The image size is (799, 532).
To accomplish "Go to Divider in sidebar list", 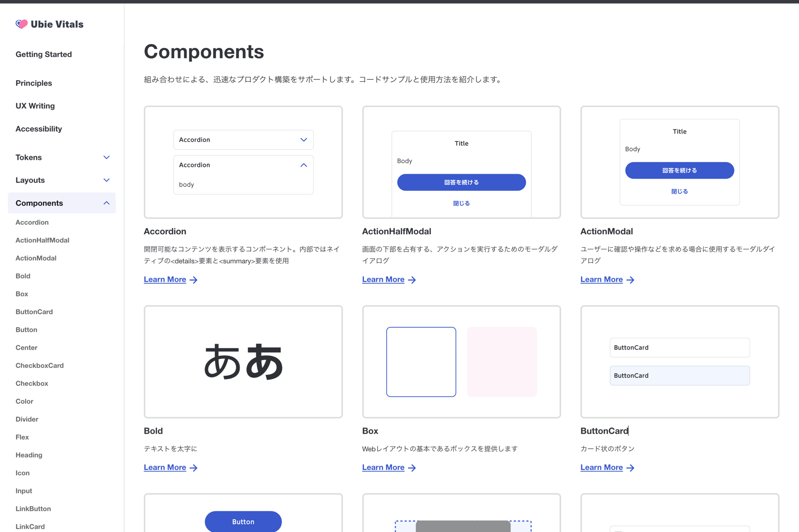I will tap(27, 419).
